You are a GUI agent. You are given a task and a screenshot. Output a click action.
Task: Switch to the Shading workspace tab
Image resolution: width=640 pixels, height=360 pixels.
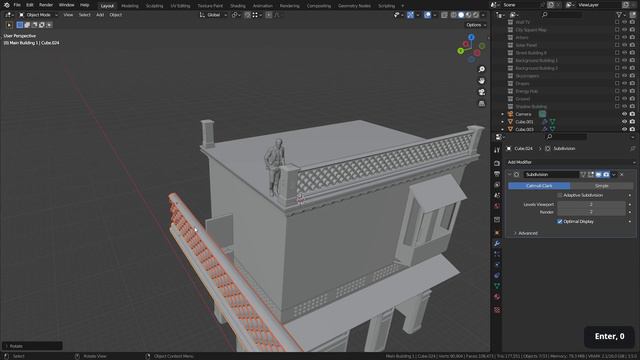click(238, 6)
